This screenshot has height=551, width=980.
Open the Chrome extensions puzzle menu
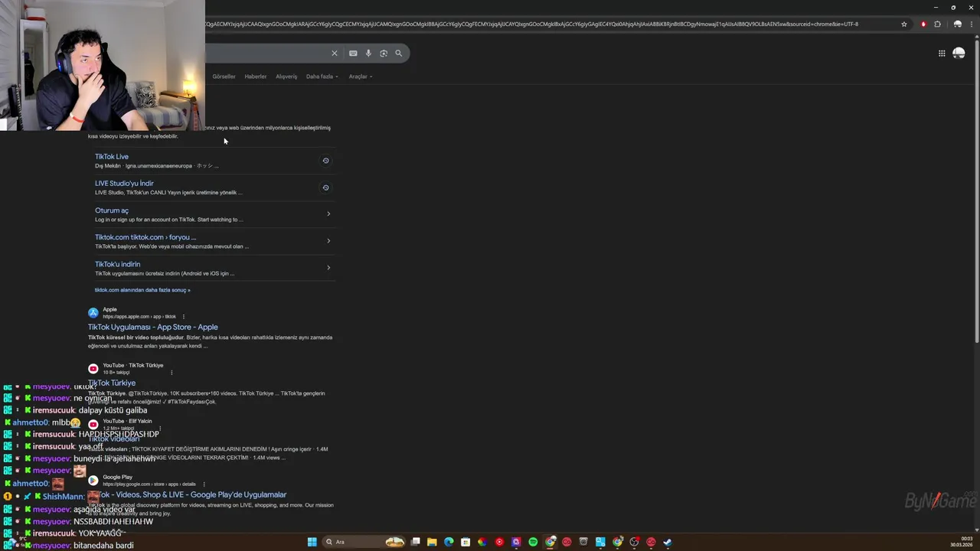pos(937,24)
